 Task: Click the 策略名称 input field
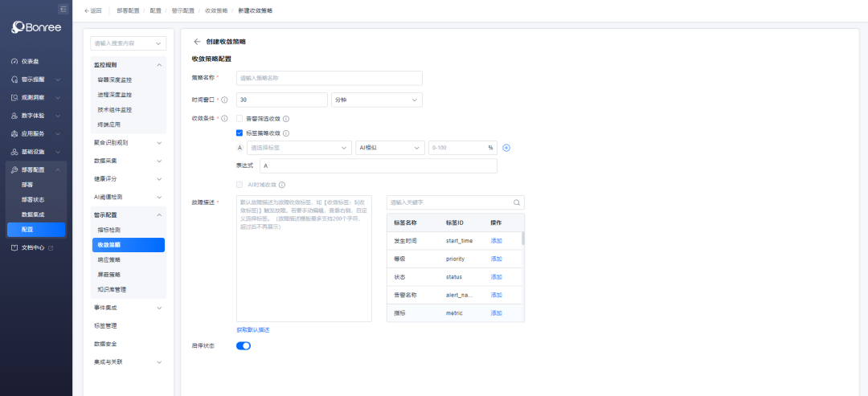coord(329,78)
